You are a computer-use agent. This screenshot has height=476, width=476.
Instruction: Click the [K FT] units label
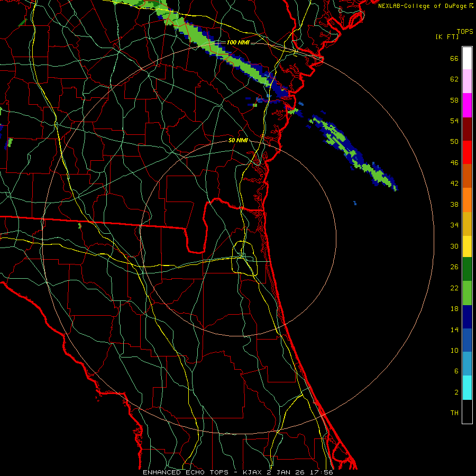coord(447,37)
